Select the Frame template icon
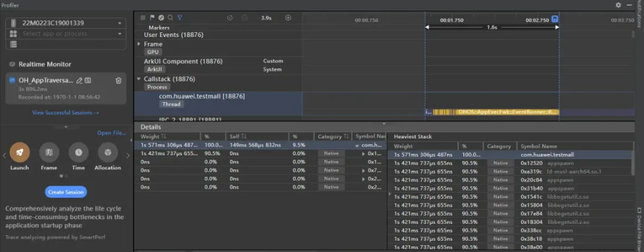The image size is (644, 252). click(x=49, y=153)
